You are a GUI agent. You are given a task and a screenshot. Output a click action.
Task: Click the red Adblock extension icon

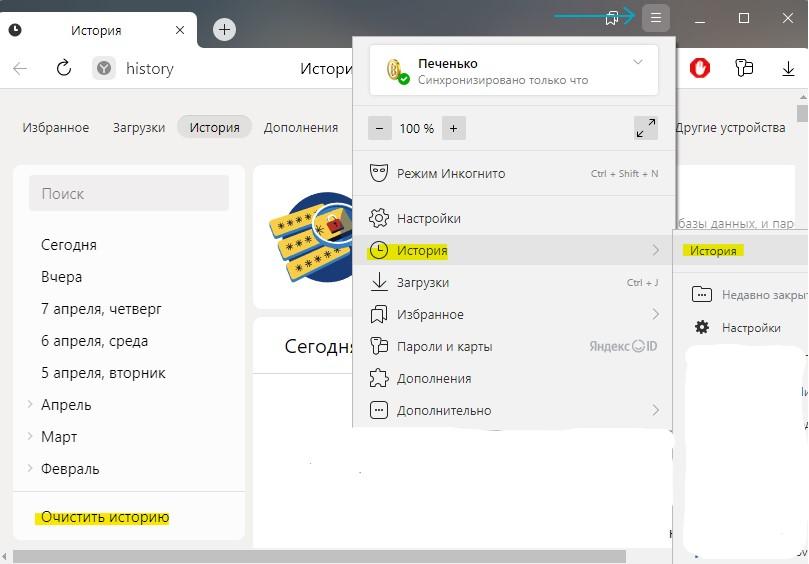(x=700, y=68)
